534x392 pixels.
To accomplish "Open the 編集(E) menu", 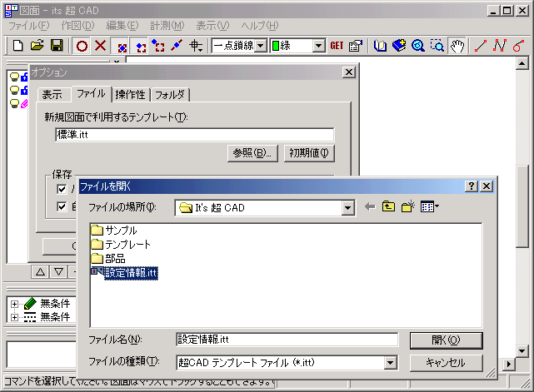I will click(x=122, y=26).
